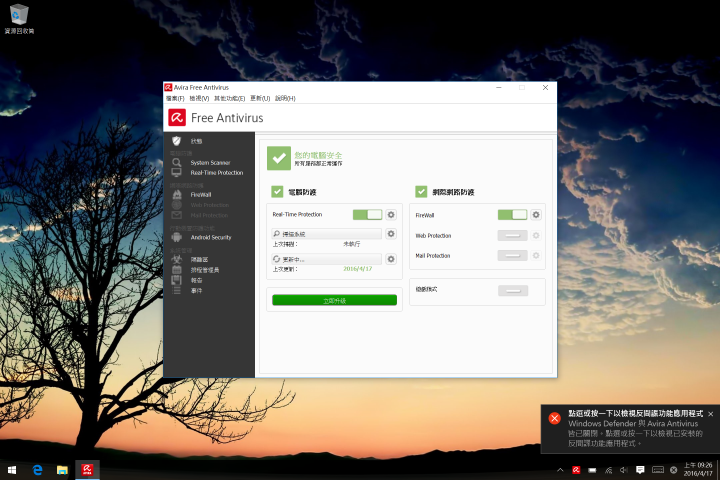The image size is (720, 480).
Task: Click the touch keyboard icon in tray
Action: tap(658, 470)
